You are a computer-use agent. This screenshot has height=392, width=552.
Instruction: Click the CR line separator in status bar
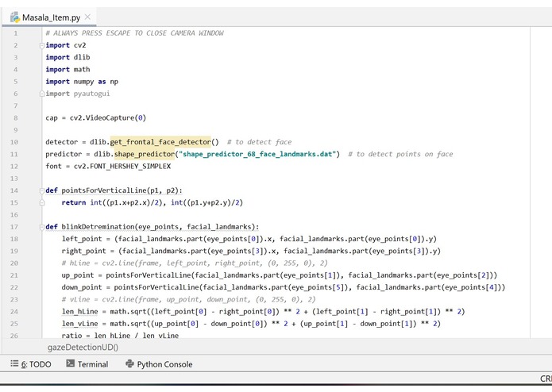tap(546, 379)
